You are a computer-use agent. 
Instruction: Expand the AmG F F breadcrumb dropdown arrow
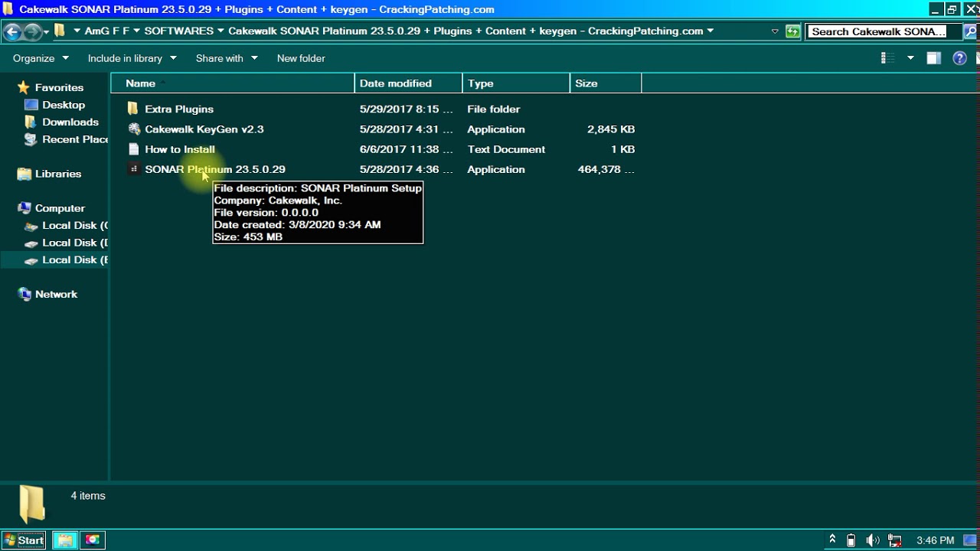click(136, 31)
